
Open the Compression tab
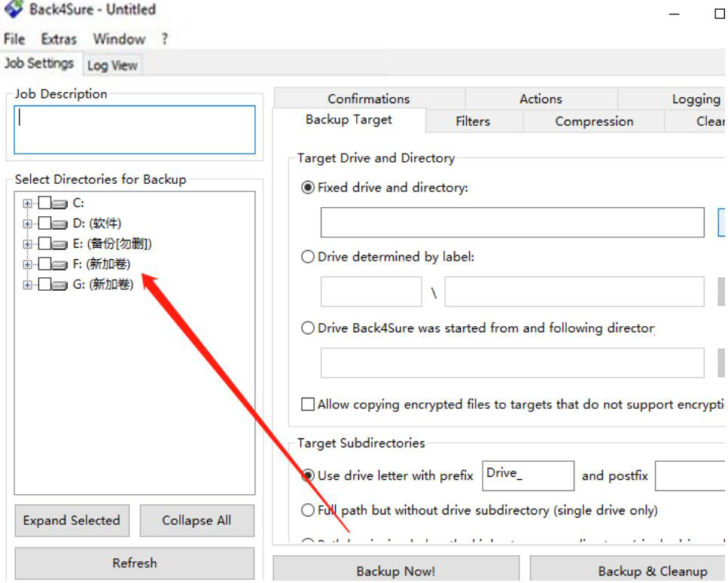tap(594, 122)
